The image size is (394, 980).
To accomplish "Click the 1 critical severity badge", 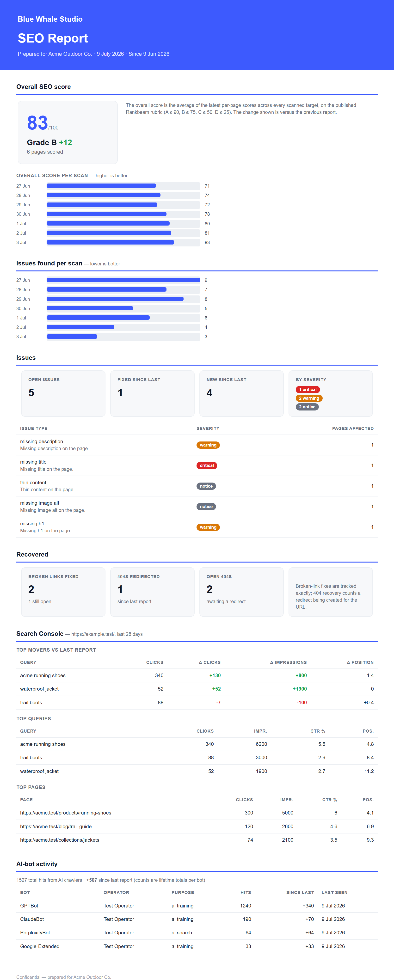I will [308, 390].
